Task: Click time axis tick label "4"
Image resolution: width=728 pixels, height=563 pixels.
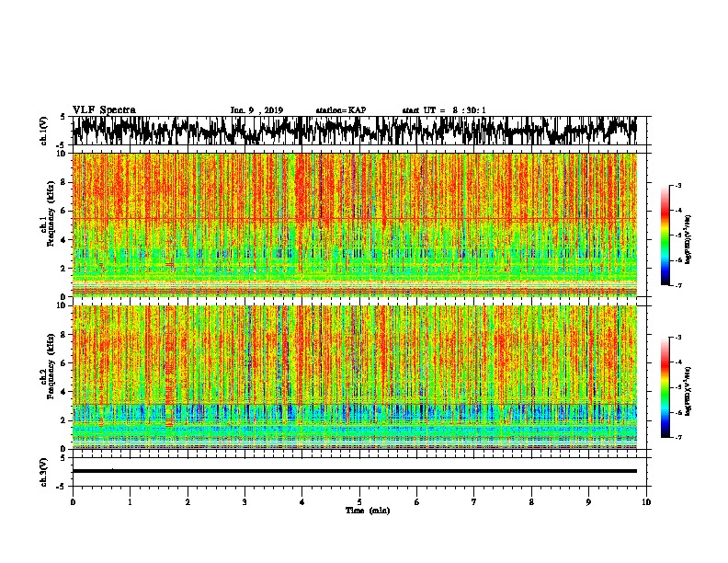Action: pos(302,502)
